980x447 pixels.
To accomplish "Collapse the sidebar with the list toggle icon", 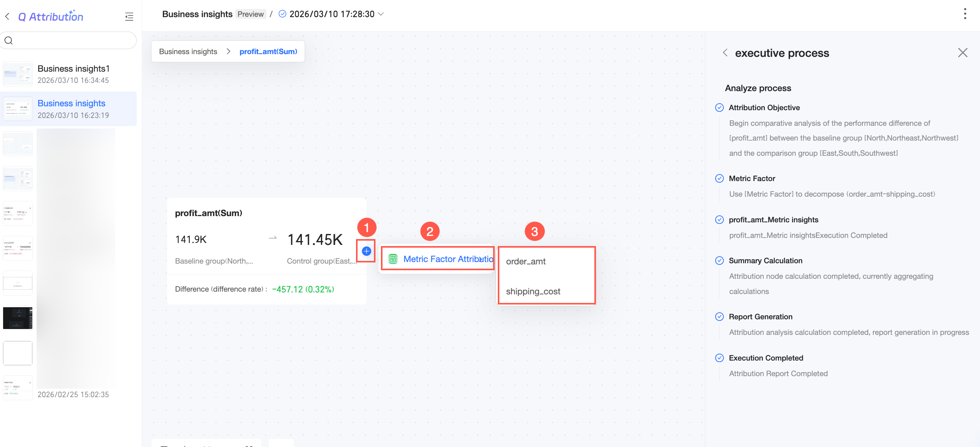I will click(129, 16).
